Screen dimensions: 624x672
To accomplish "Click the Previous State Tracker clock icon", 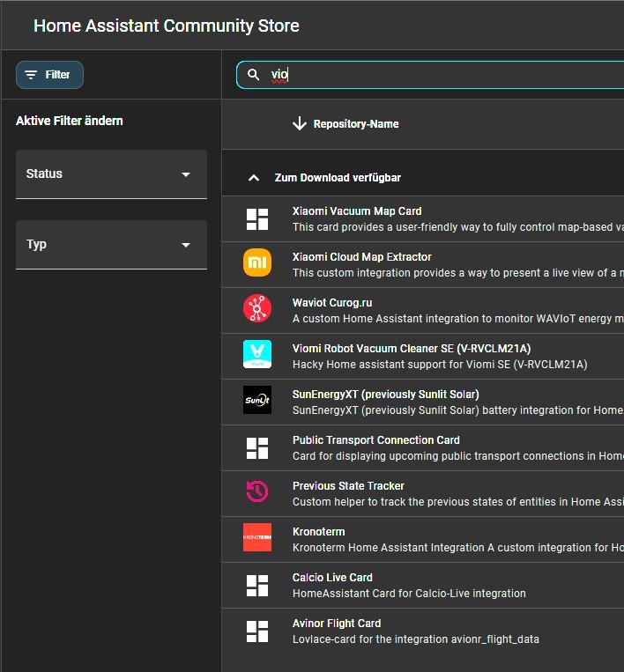I will (x=257, y=491).
